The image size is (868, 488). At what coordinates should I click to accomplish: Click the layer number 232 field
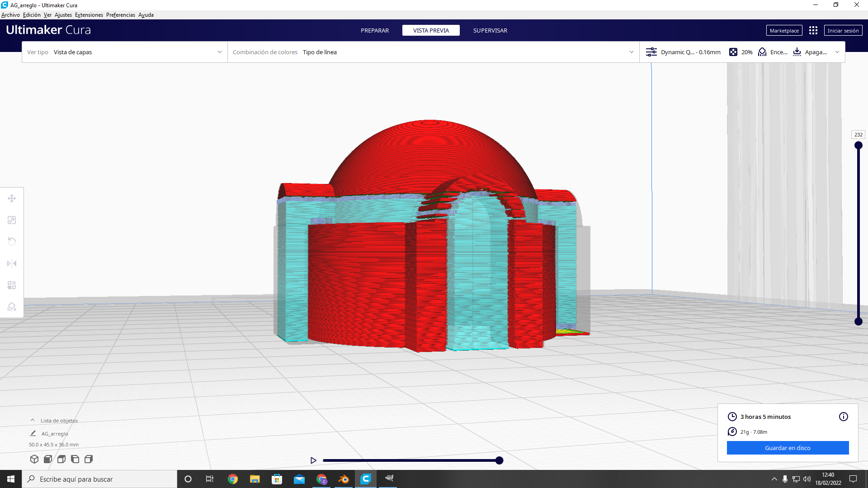859,135
